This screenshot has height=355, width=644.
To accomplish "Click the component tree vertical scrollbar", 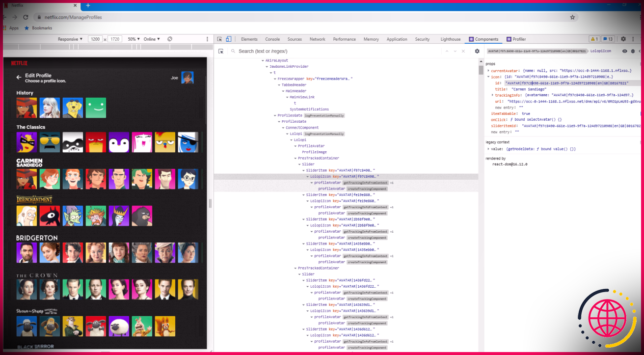I will (481, 70).
